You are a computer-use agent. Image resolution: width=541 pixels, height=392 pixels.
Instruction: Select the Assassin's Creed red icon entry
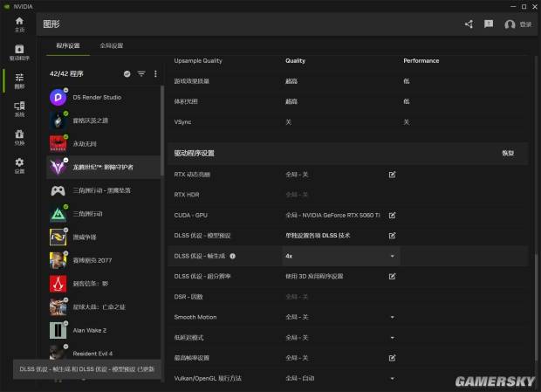(x=104, y=284)
